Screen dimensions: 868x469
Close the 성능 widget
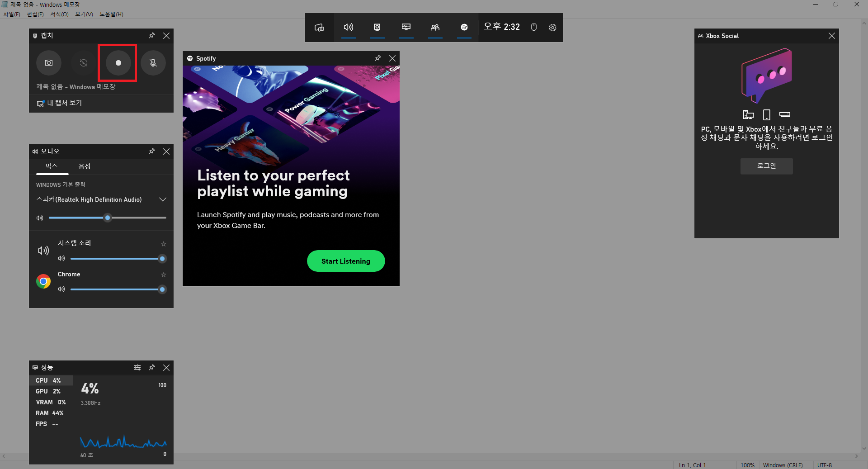point(166,368)
